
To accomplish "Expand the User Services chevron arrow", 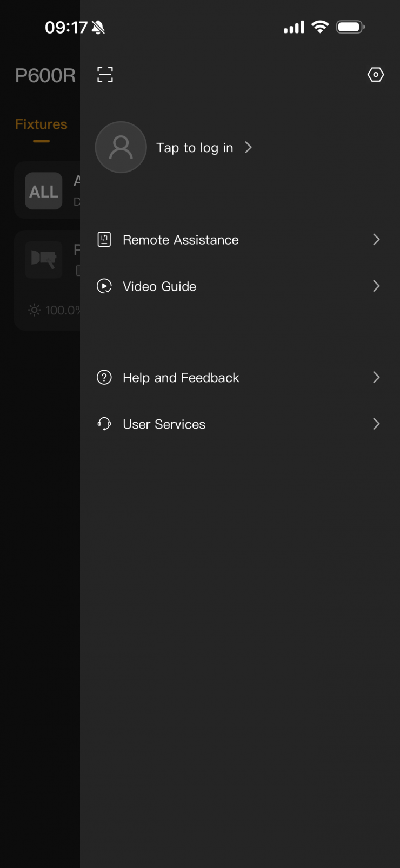I will point(376,424).
